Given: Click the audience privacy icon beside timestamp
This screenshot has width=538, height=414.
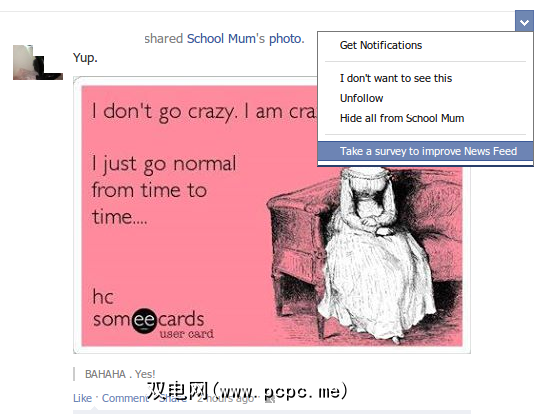Looking at the screenshot, I should tap(270, 399).
